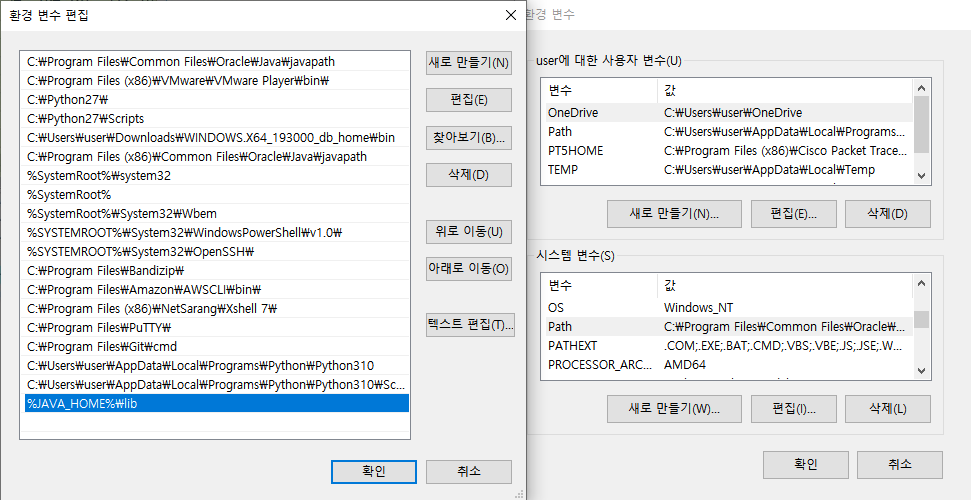Open 텍스트 편집(T)... mode
This screenshot has height=500, width=971.
pyautogui.click(x=470, y=325)
